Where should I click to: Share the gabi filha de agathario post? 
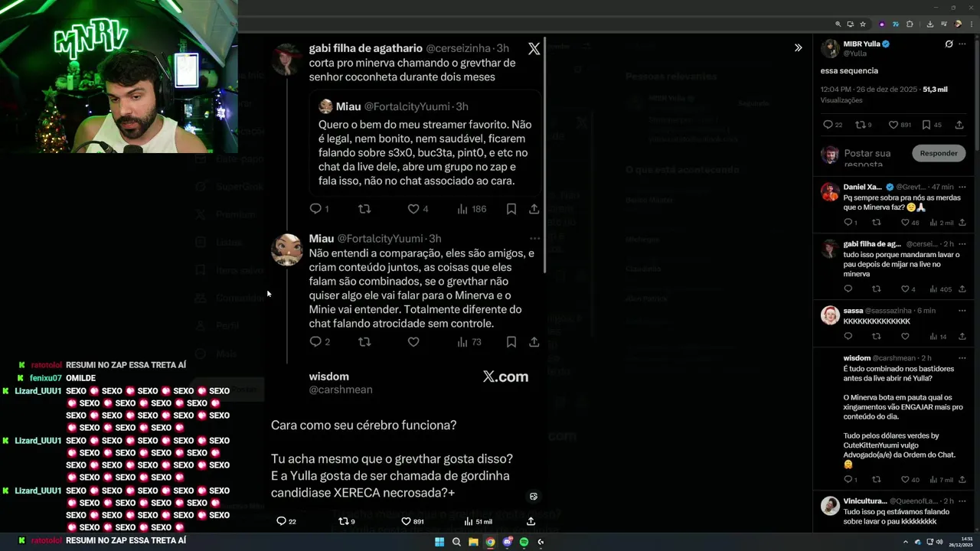[534, 209]
